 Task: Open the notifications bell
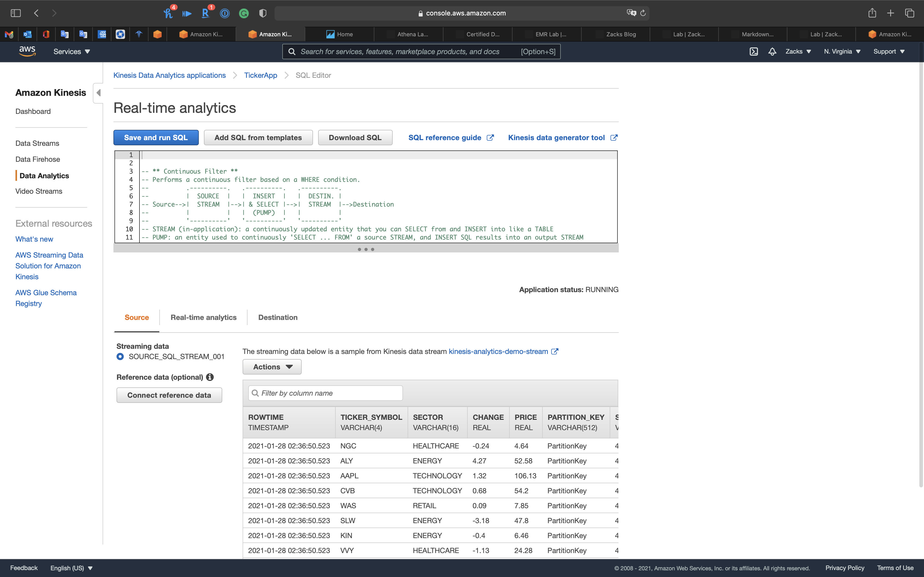tap(772, 52)
